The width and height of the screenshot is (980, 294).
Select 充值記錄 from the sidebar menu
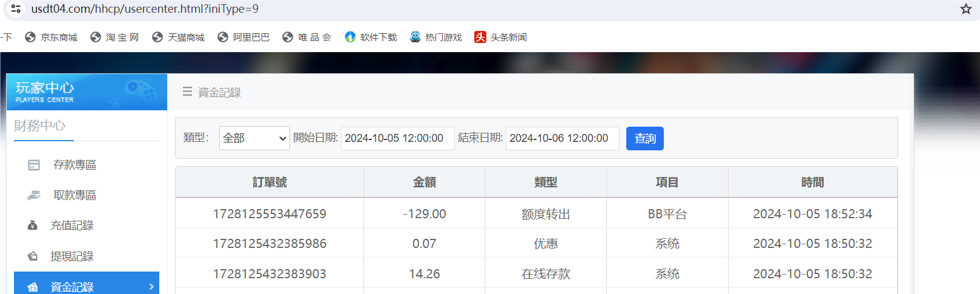(x=71, y=226)
